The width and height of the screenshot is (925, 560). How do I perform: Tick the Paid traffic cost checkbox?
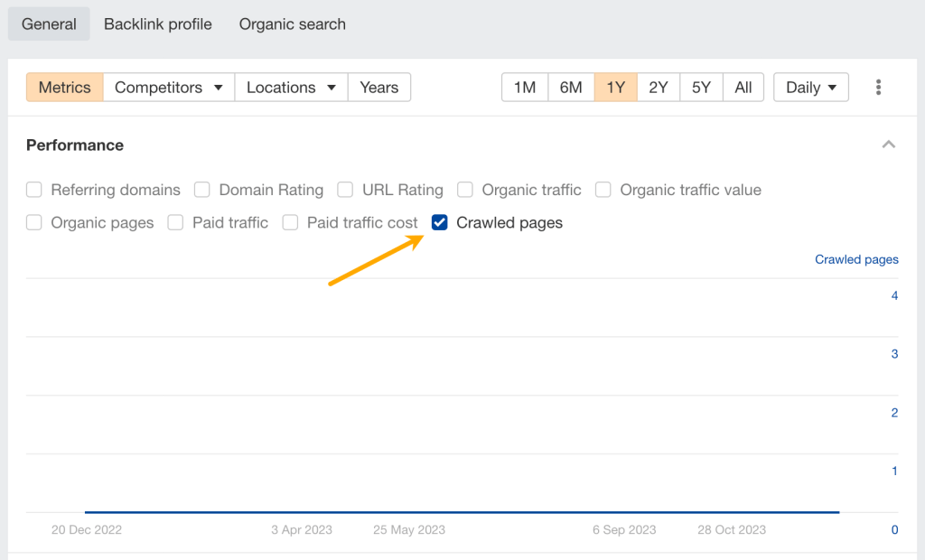click(x=290, y=222)
